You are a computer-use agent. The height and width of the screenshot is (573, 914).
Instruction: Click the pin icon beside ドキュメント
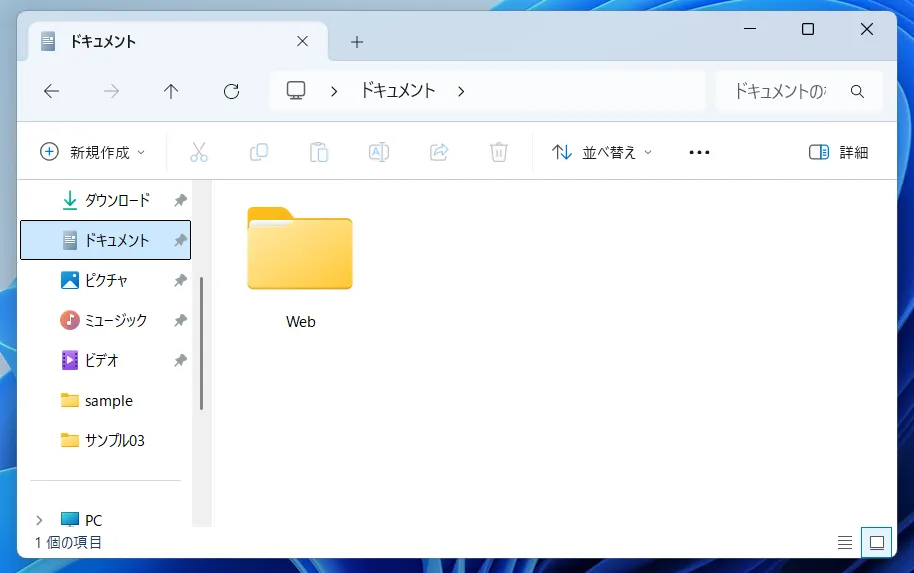(x=180, y=240)
